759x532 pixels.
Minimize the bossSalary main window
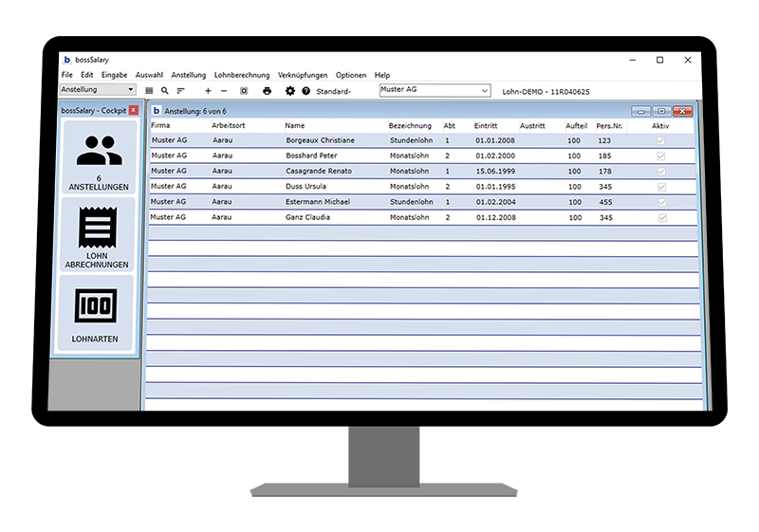coord(633,60)
